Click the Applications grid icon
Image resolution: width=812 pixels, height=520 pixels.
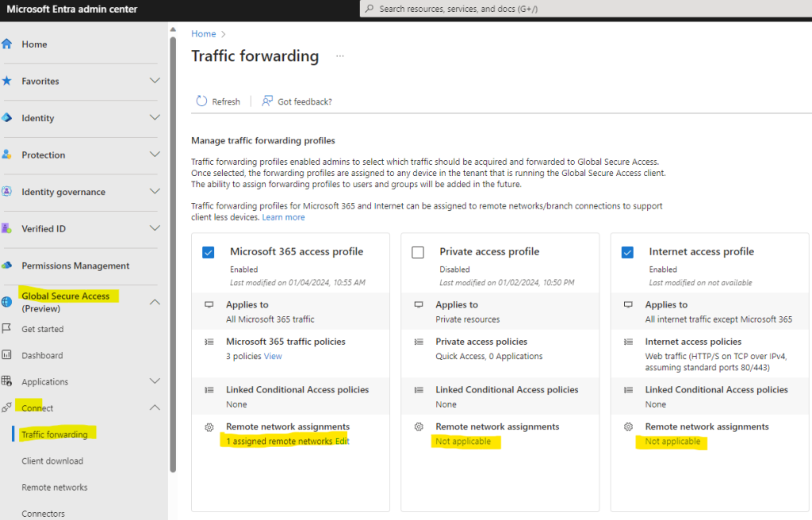(6, 381)
